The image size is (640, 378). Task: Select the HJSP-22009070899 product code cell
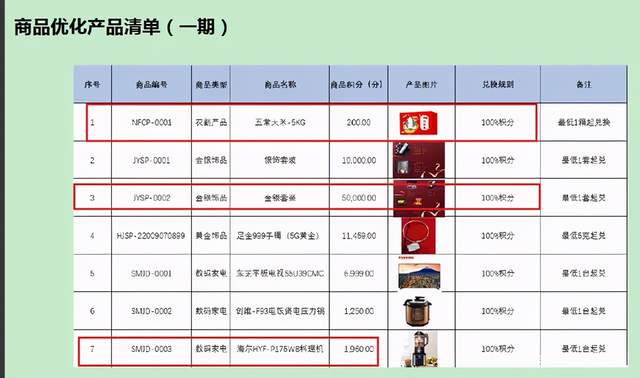tap(151, 236)
